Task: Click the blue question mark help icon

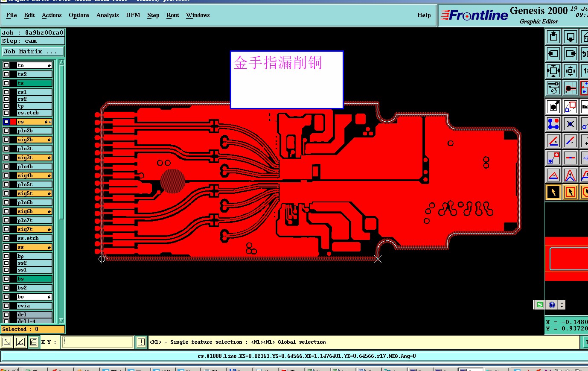Action: point(552,305)
